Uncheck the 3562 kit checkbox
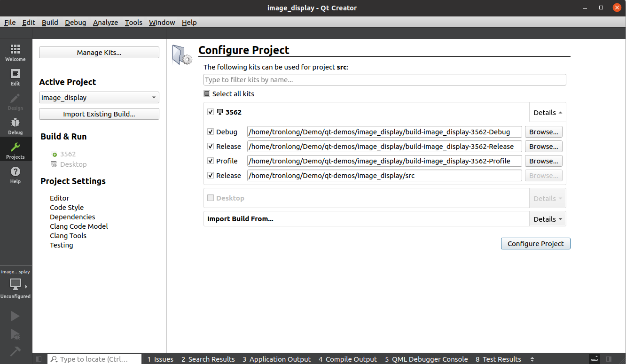Image resolution: width=626 pixels, height=364 pixels. pos(210,112)
